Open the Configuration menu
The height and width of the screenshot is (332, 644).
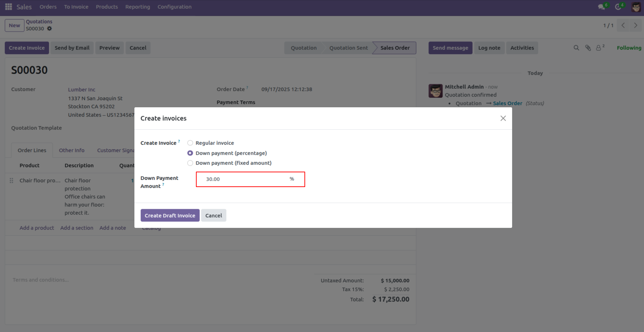click(x=174, y=7)
